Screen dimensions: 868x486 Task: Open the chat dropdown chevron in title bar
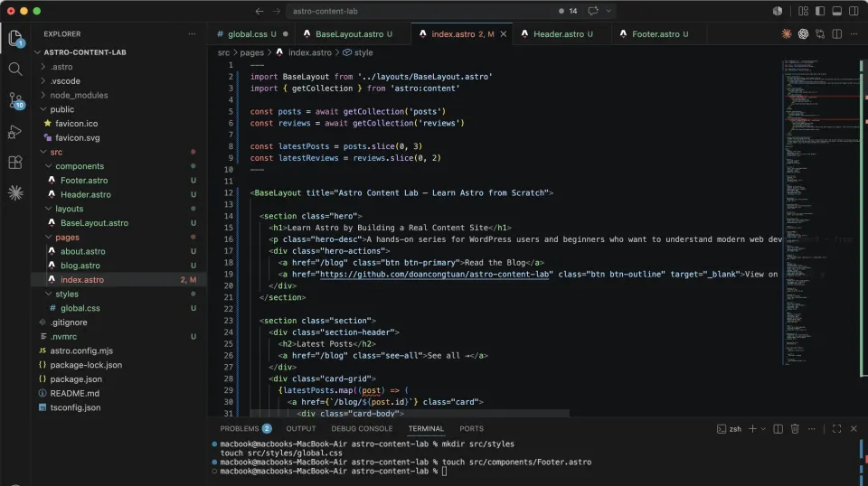point(609,11)
